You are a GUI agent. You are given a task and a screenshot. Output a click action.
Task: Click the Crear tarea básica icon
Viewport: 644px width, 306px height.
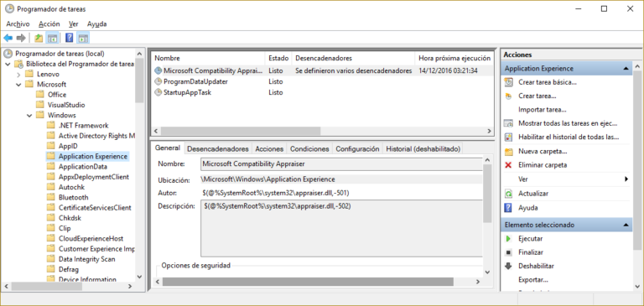[x=508, y=82]
